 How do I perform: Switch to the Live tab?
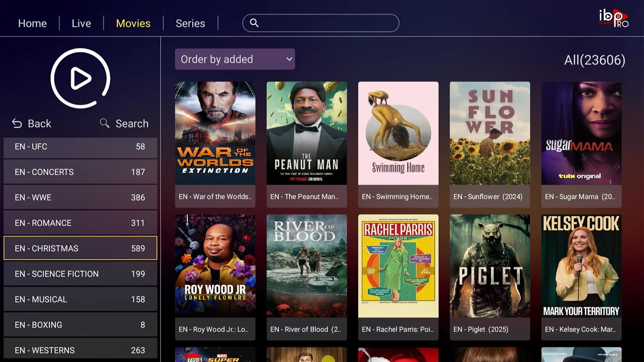[x=82, y=23]
